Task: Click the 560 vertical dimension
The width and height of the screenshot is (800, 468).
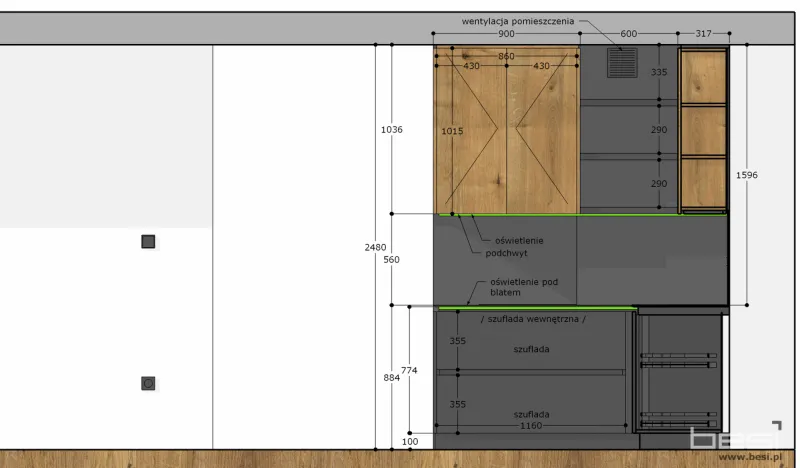Action: [x=391, y=259]
